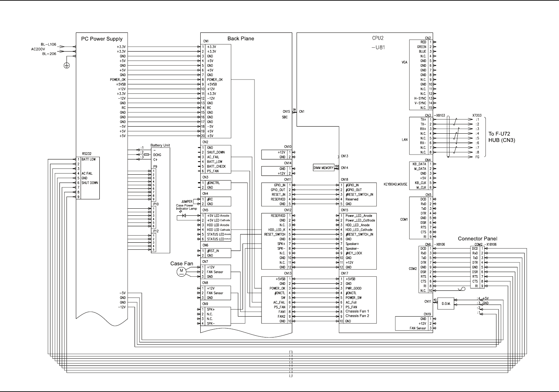Click the D.O.M. module box

pyautogui.click(x=446, y=304)
